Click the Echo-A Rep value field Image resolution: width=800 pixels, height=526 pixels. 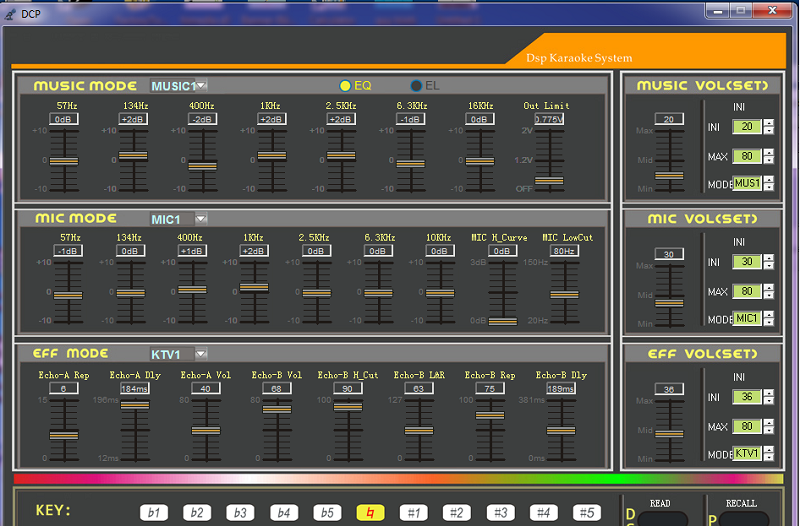point(64,388)
